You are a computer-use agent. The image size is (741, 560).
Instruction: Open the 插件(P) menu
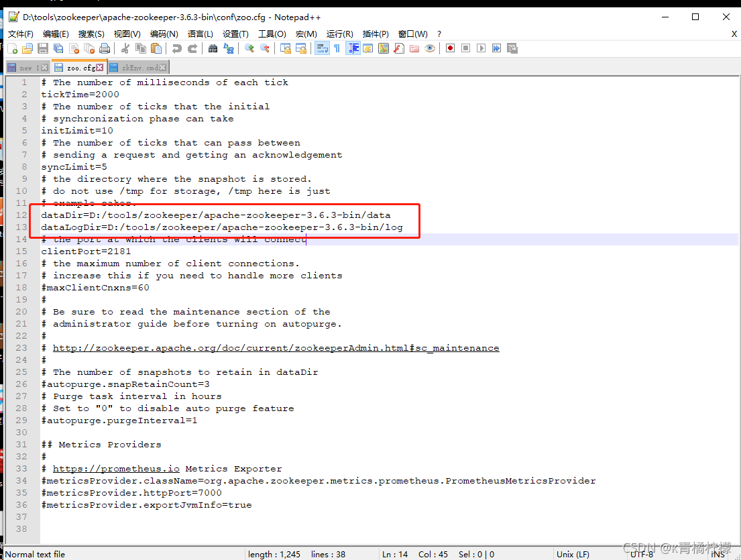(376, 34)
